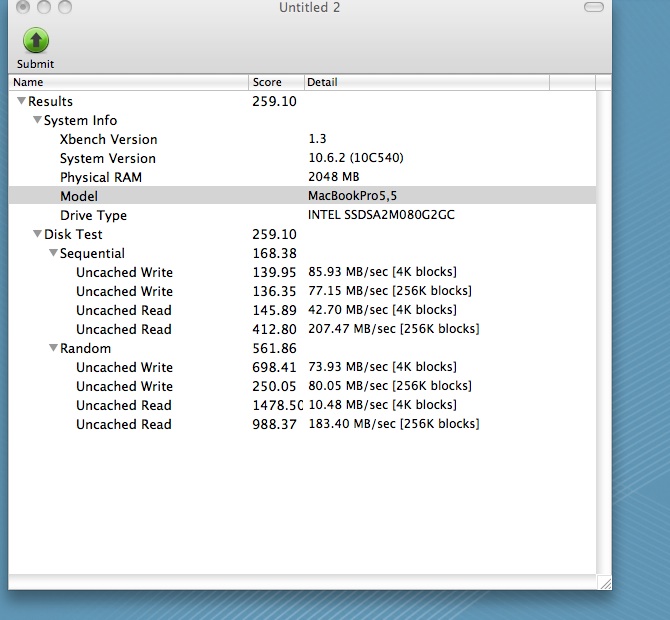Collapse the System Info section
Image resolution: width=670 pixels, height=620 pixels.
click(x=38, y=120)
